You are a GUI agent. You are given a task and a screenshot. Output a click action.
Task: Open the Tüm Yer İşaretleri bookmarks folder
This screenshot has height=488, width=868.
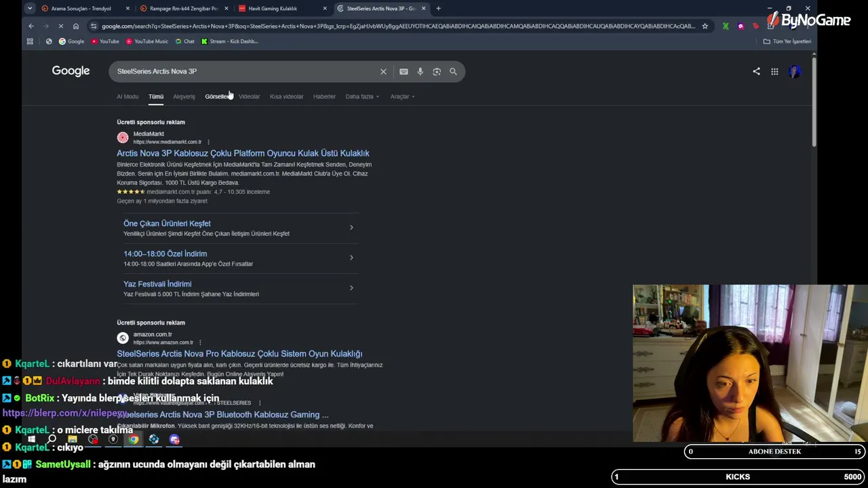pyautogui.click(x=787, y=41)
